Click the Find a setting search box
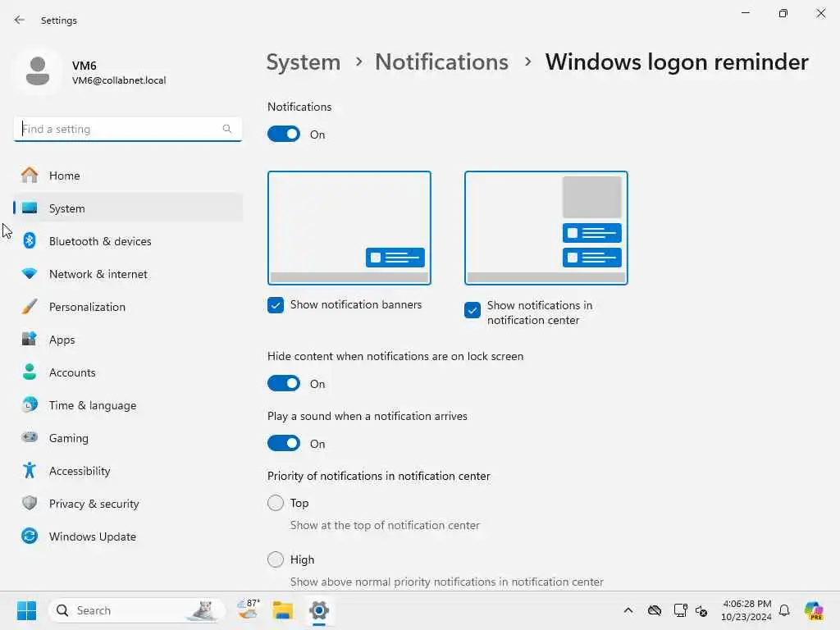840x630 pixels. click(128, 129)
